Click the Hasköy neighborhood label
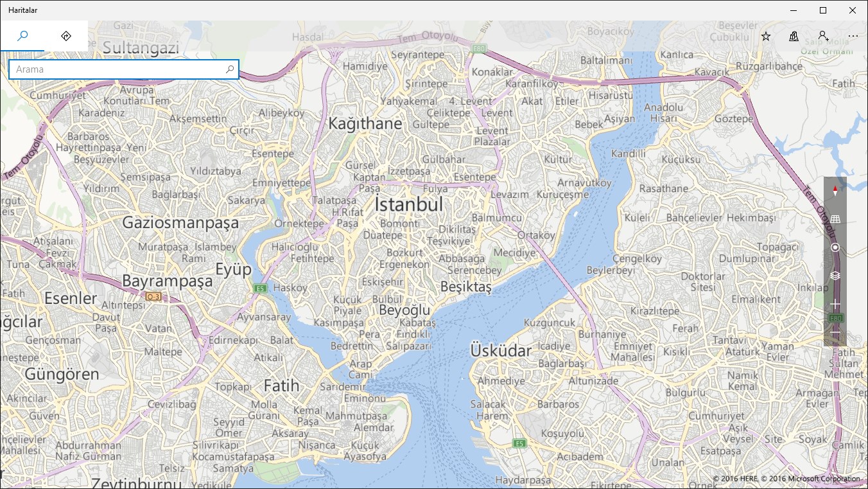Viewport: 868px width, 489px height. pyautogui.click(x=290, y=288)
